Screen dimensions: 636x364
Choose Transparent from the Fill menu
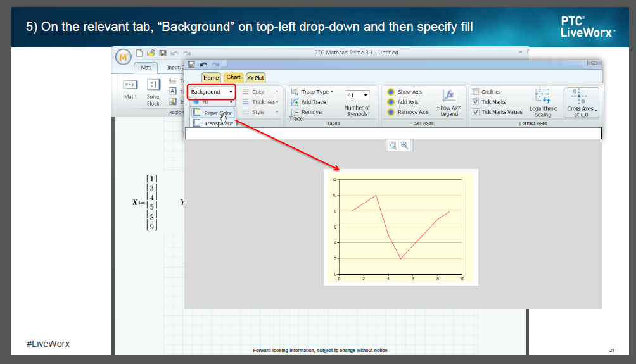tap(213, 123)
